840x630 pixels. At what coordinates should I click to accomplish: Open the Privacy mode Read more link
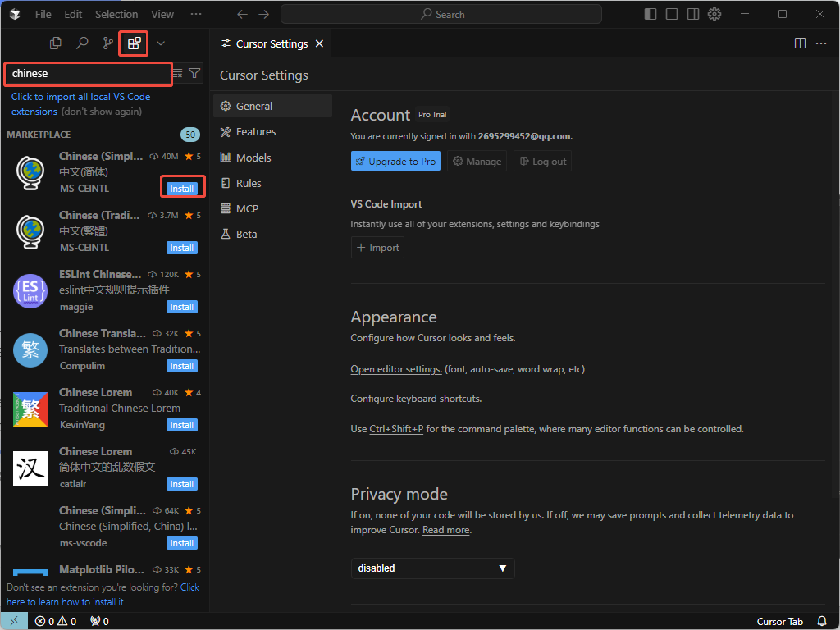[x=445, y=530]
